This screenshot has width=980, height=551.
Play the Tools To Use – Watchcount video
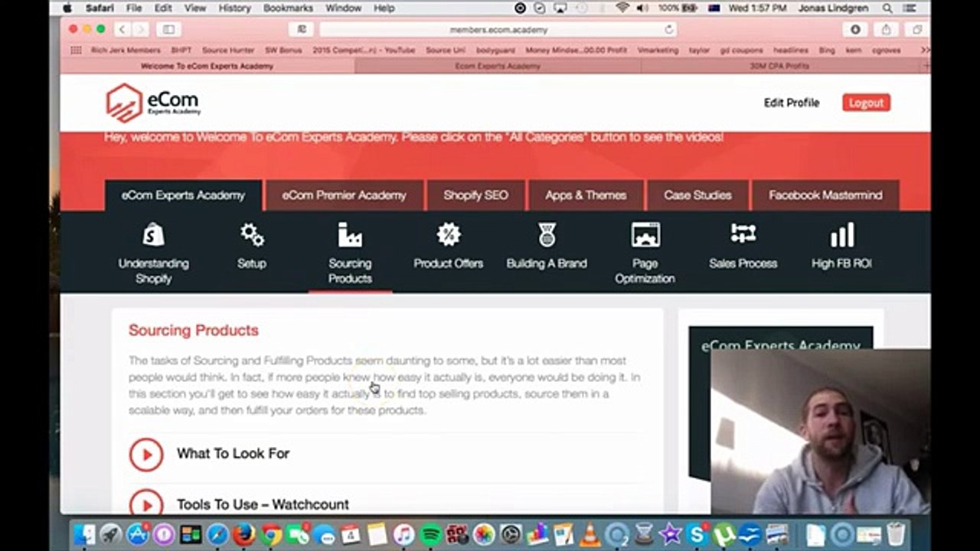(x=145, y=504)
